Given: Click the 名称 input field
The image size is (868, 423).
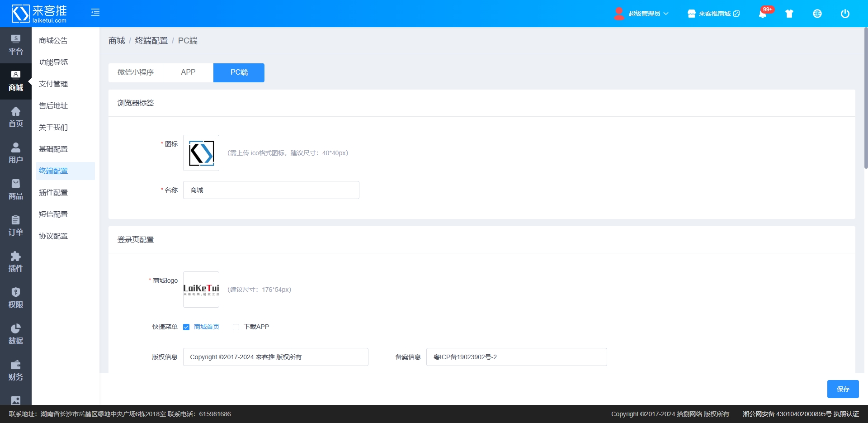Looking at the screenshot, I should coord(271,190).
